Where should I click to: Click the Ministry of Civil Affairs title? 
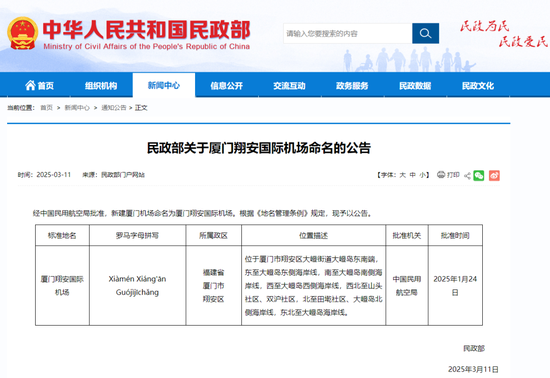(x=146, y=34)
